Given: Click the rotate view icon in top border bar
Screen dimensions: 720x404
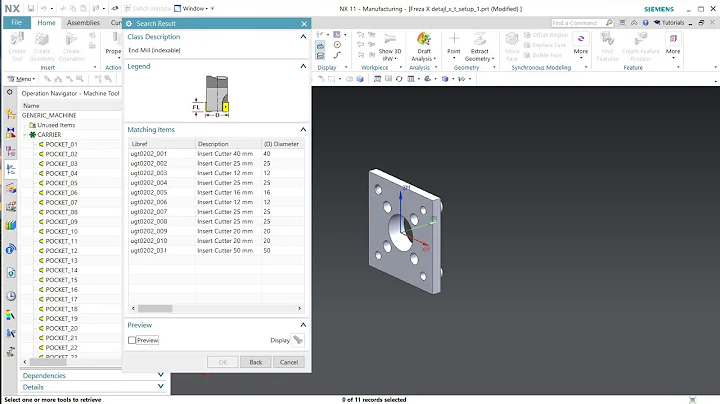Looking at the screenshot, I should 399,79.
